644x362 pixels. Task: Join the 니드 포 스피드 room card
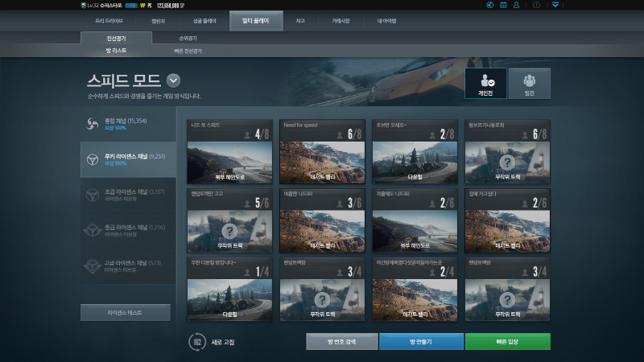tap(229, 151)
